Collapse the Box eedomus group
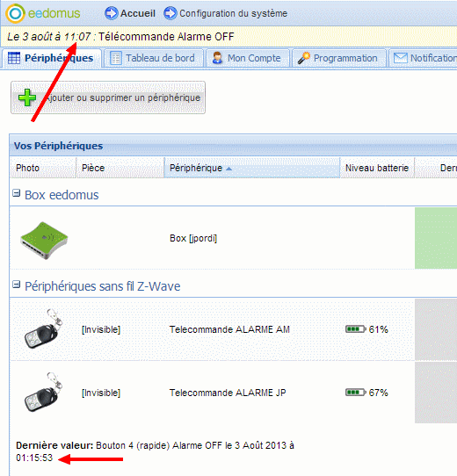This screenshot has width=457, height=476. point(17,193)
